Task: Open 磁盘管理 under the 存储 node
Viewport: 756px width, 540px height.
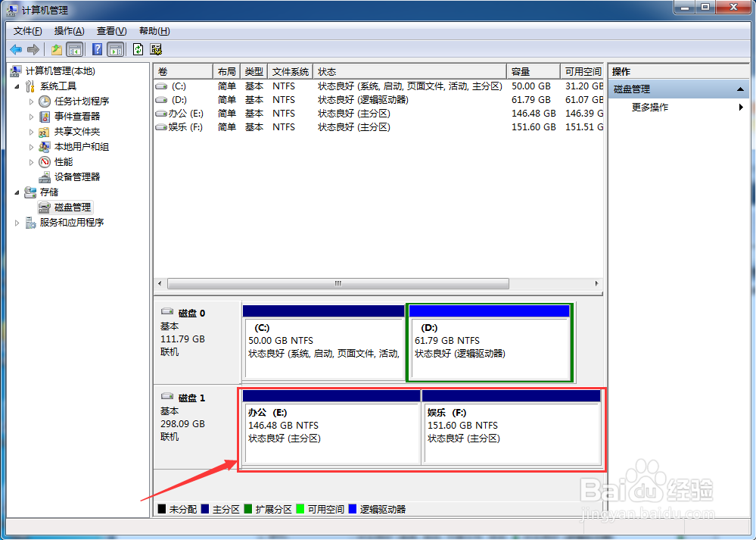Action: pyautogui.click(x=71, y=207)
